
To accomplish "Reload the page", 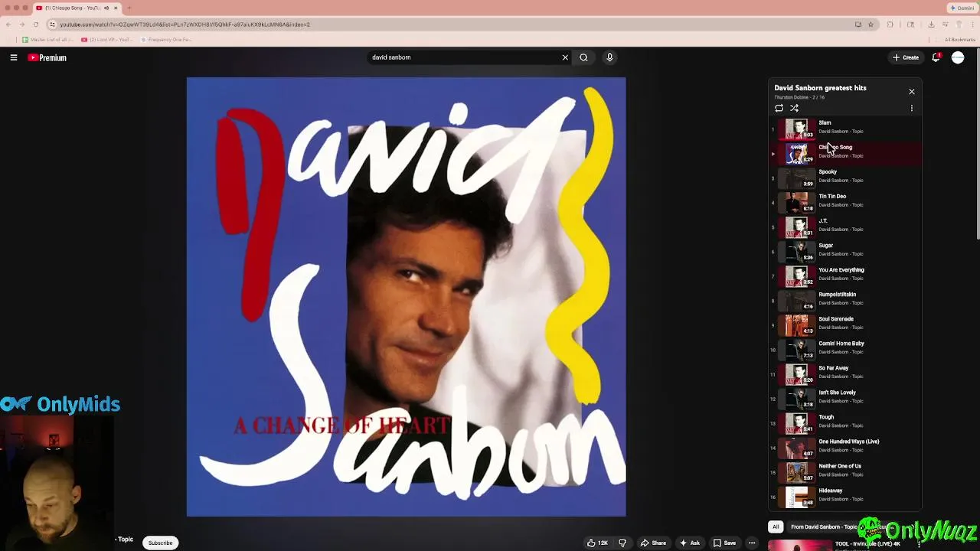I will [35, 24].
